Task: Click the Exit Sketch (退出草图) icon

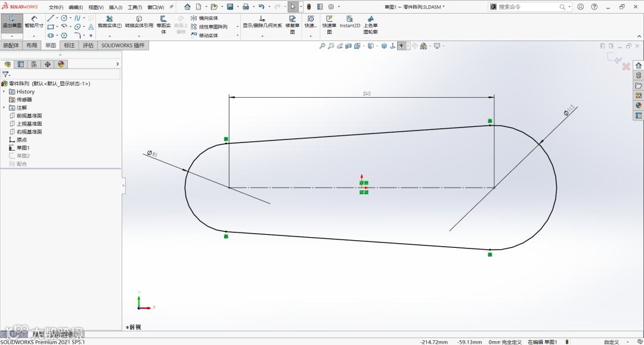Action: (x=12, y=22)
